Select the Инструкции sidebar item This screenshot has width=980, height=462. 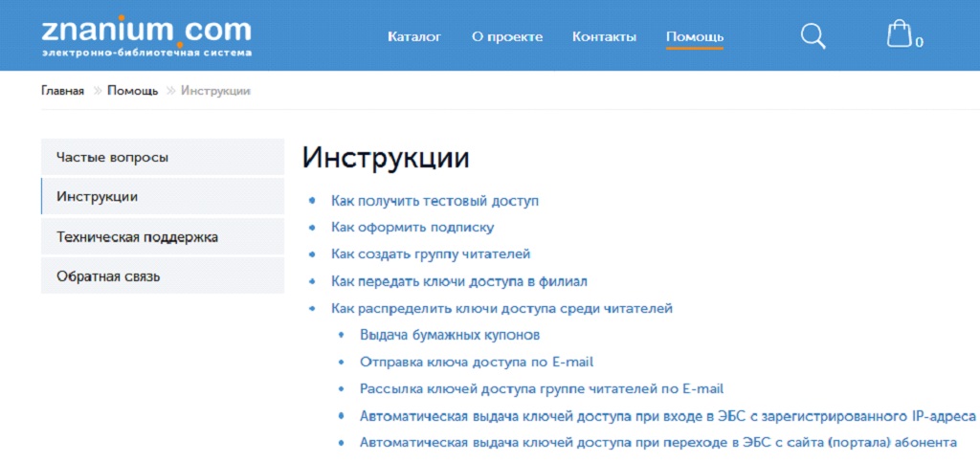(97, 197)
